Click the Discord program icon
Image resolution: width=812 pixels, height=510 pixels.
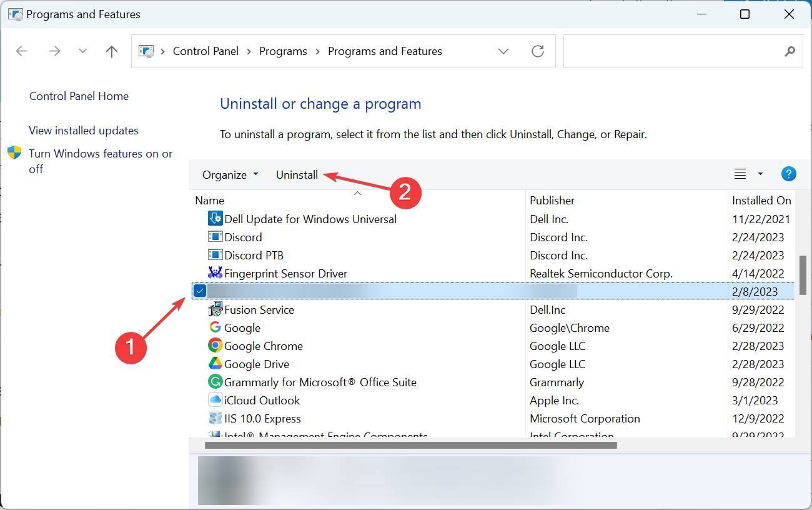click(x=215, y=237)
